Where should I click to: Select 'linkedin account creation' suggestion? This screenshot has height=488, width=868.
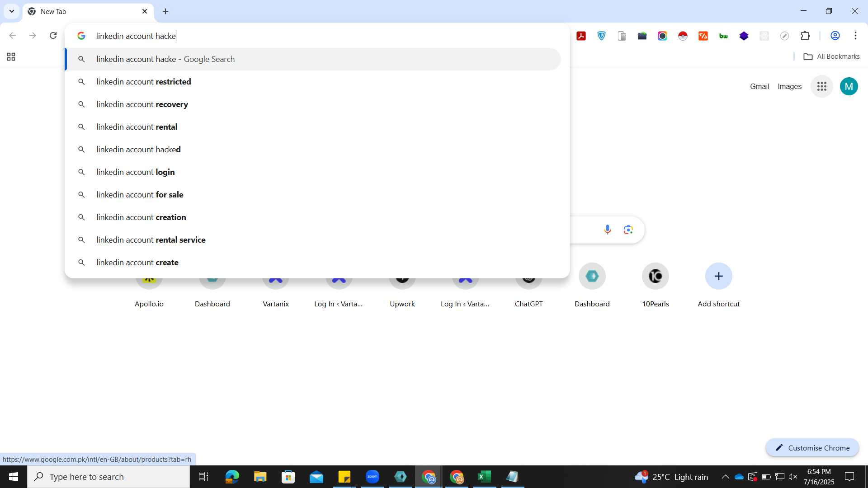pos(313,217)
